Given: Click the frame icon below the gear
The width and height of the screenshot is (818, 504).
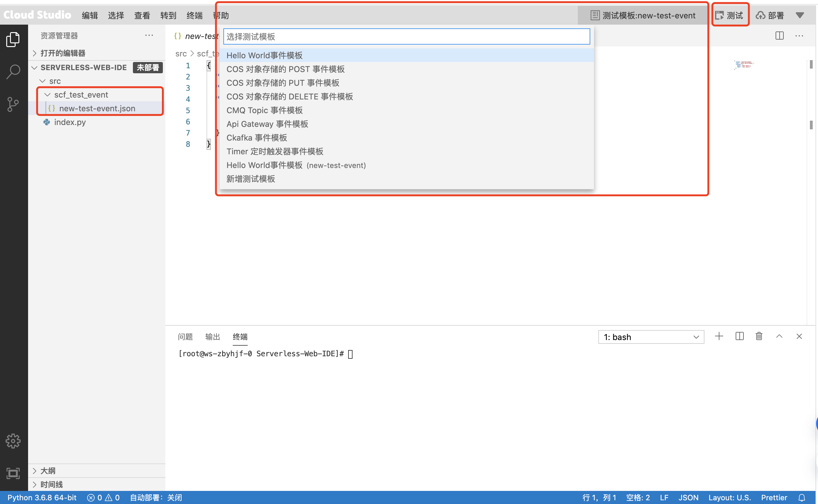Looking at the screenshot, I should (x=13, y=473).
